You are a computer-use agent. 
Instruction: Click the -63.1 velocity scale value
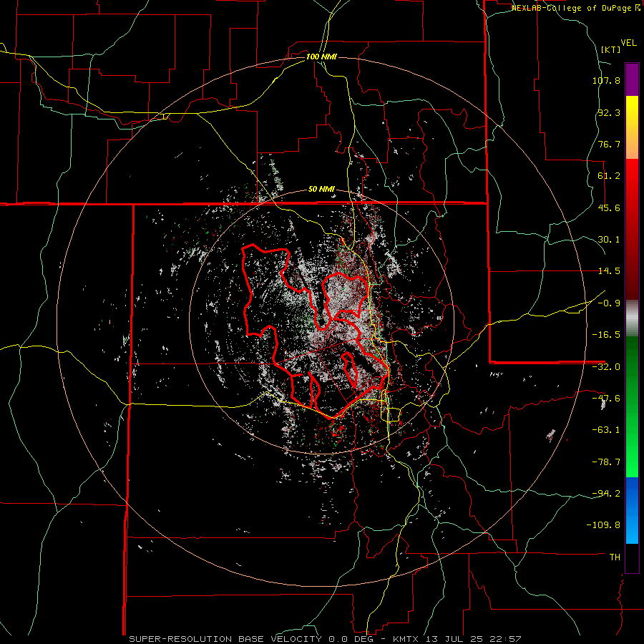coord(606,430)
